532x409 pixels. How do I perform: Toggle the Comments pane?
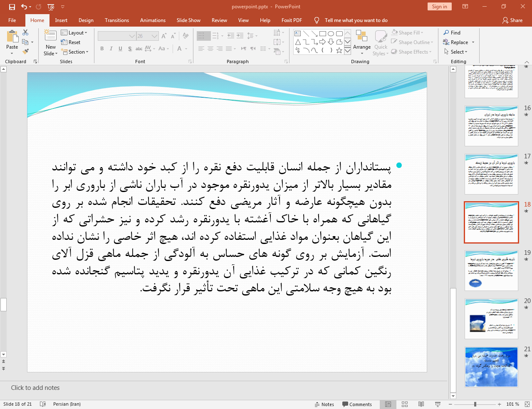[x=357, y=404]
